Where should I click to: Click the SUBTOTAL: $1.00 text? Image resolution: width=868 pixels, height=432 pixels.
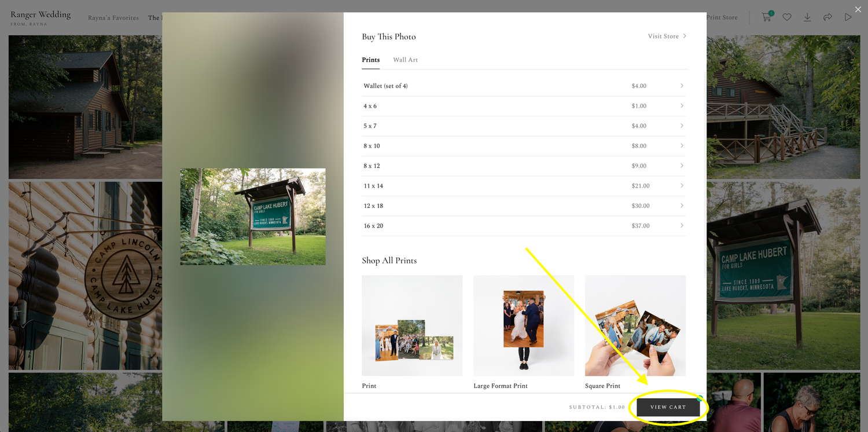(597, 407)
